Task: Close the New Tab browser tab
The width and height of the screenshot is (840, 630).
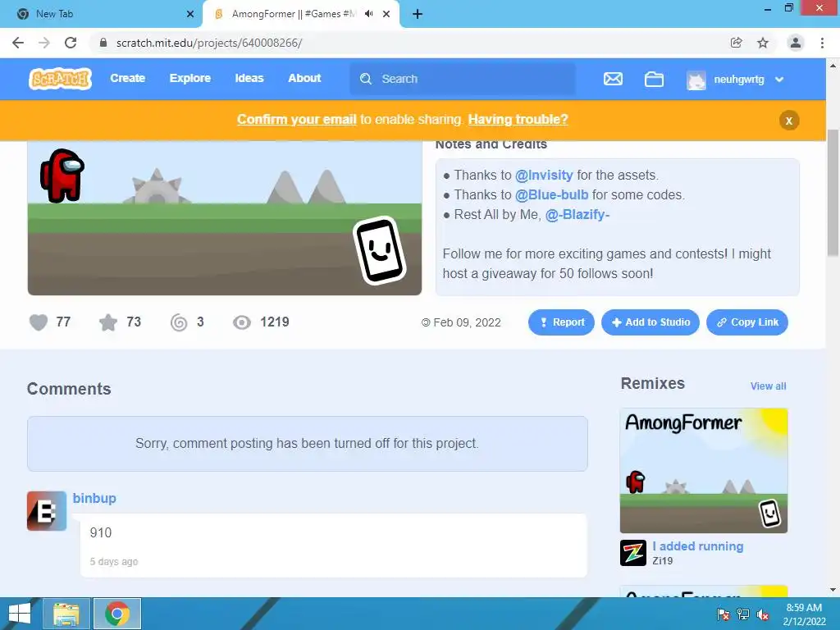Action: [189, 15]
